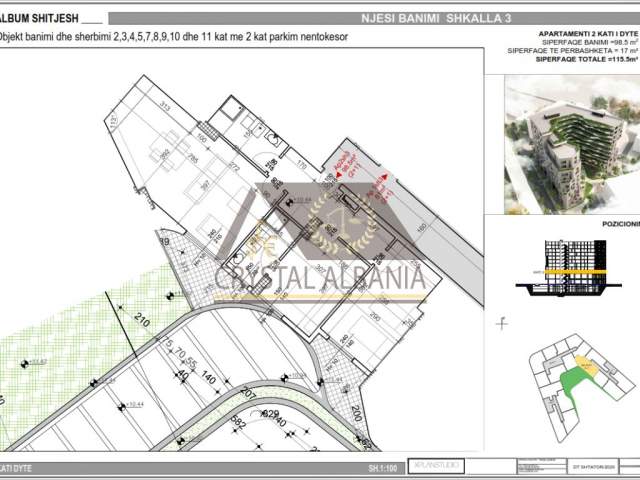Click the level marker beside +10.44
This screenshot has width=640, height=480.
click(122, 407)
